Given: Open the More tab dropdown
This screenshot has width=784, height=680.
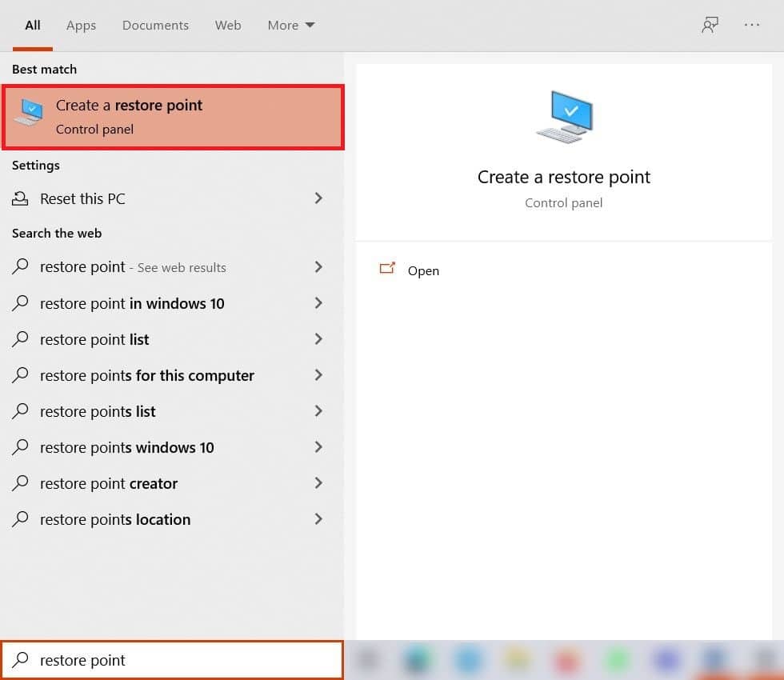Looking at the screenshot, I should point(290,25).
